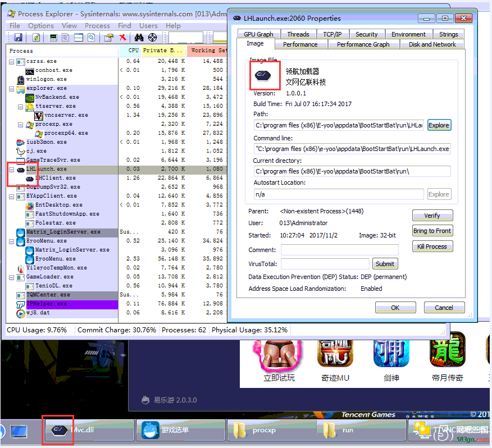Click the Cancel button
Viewport: 492px width, 448px height.
click(444, 308)
